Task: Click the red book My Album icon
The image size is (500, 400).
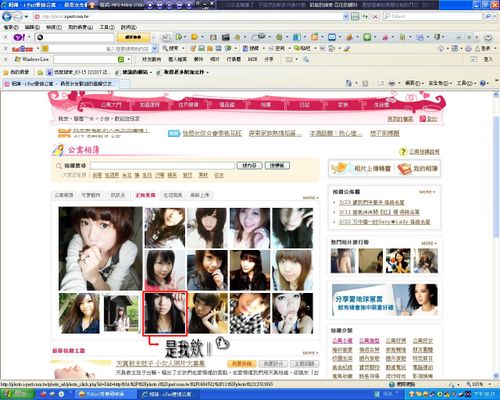Action: pos(404,169)
